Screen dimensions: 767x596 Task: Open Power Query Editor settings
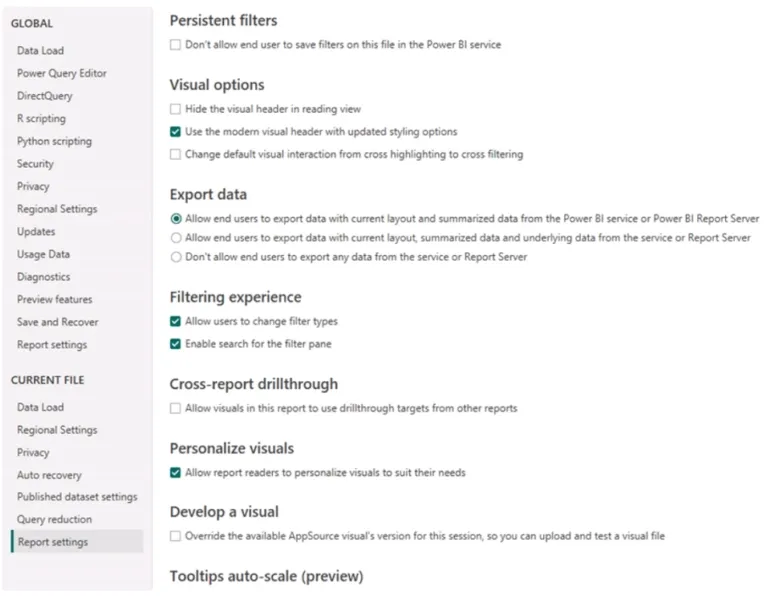pos(62,73)
